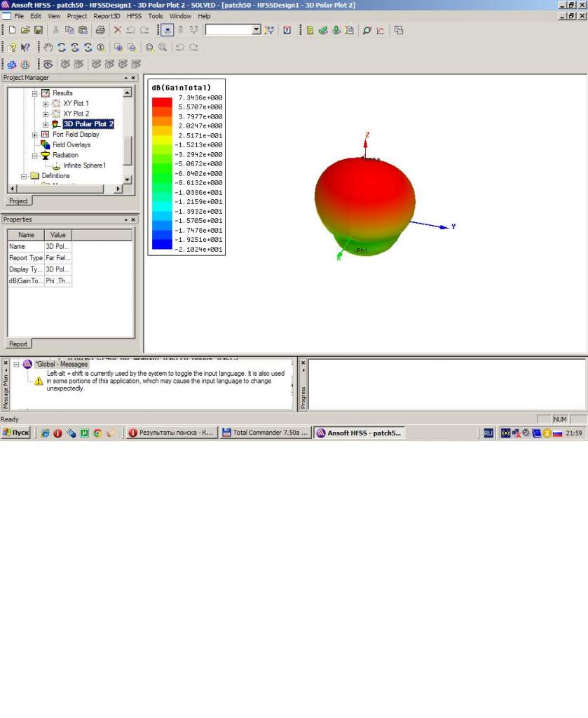
Task: Click the 7.3436e+000 legend value
Action: coord(200,98)
